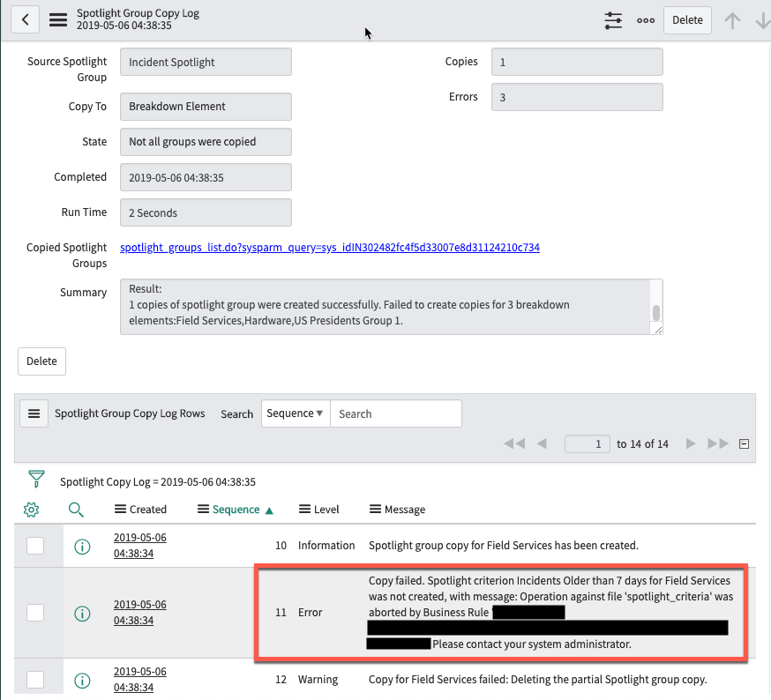
Task: Click the Message column header text
Action: click(405, 510)
